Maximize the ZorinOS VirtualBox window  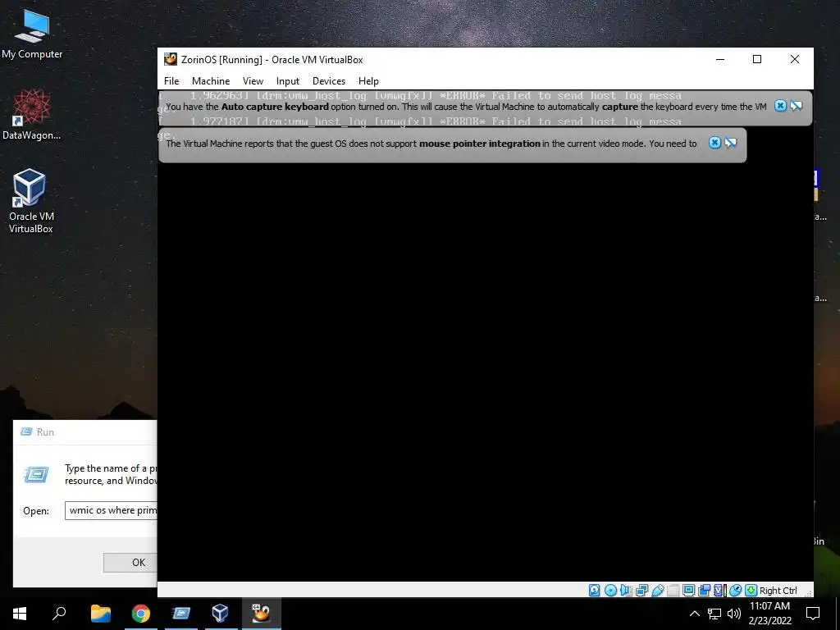pos(757,59)
